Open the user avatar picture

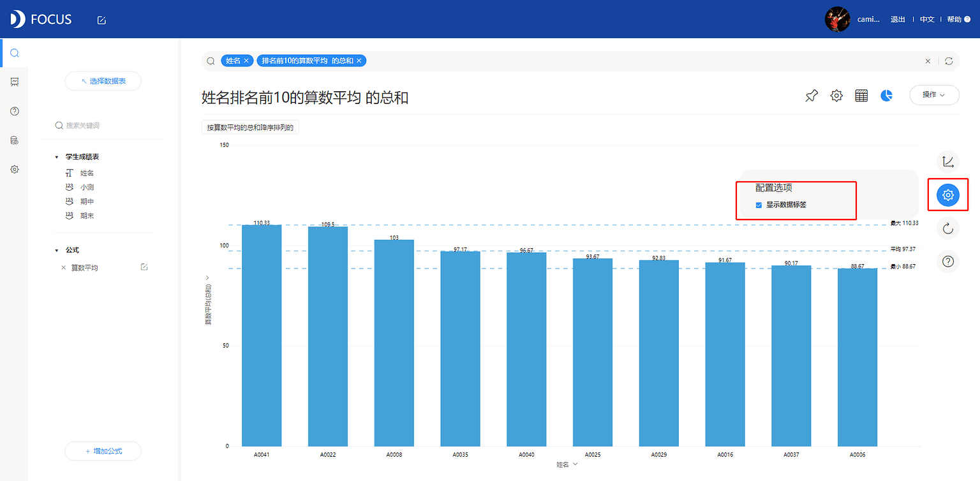(x=837, y=19)
